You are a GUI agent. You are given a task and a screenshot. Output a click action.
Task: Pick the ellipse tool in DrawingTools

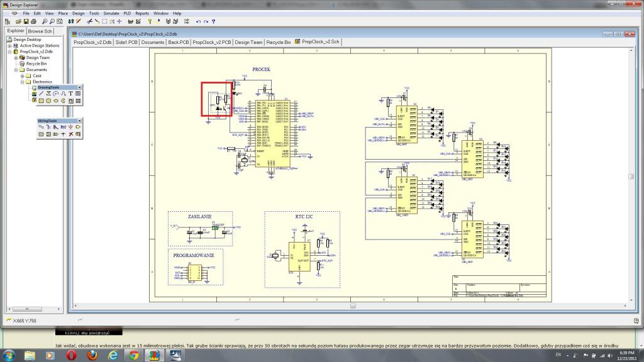pyautogui.click(x=56, y=100)
